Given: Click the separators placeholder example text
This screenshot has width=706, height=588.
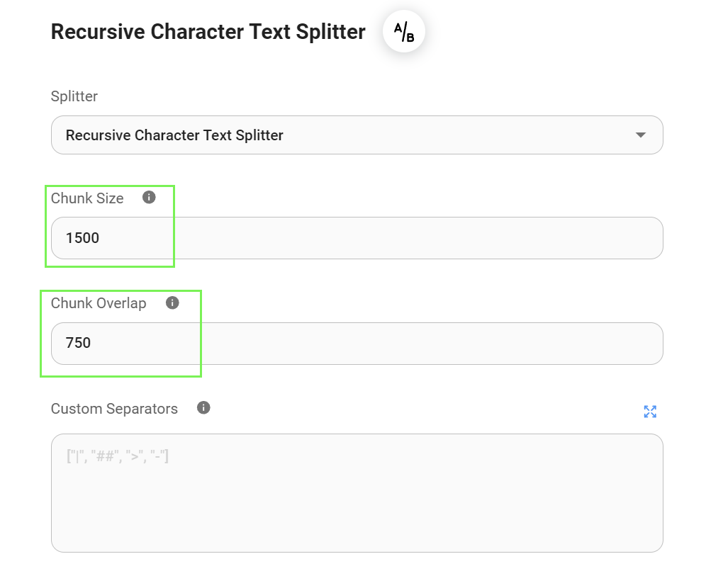Looking at the screenshot, I should tap(117, 456).
